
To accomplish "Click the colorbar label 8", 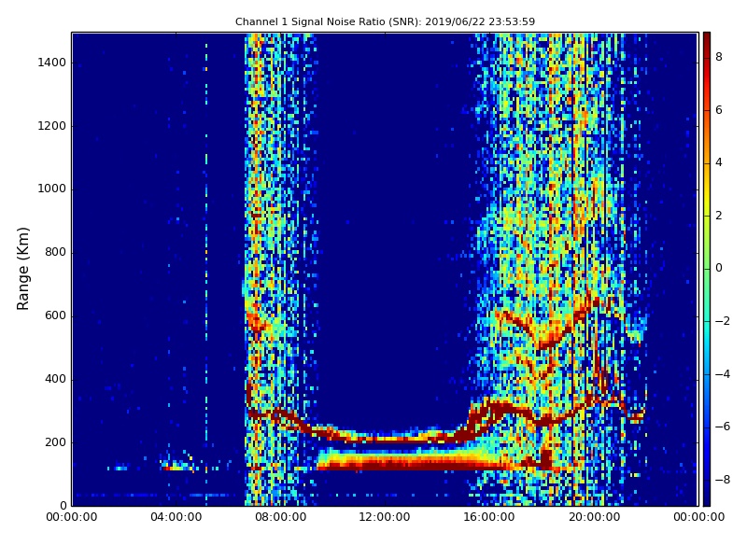I will (719, 57).
